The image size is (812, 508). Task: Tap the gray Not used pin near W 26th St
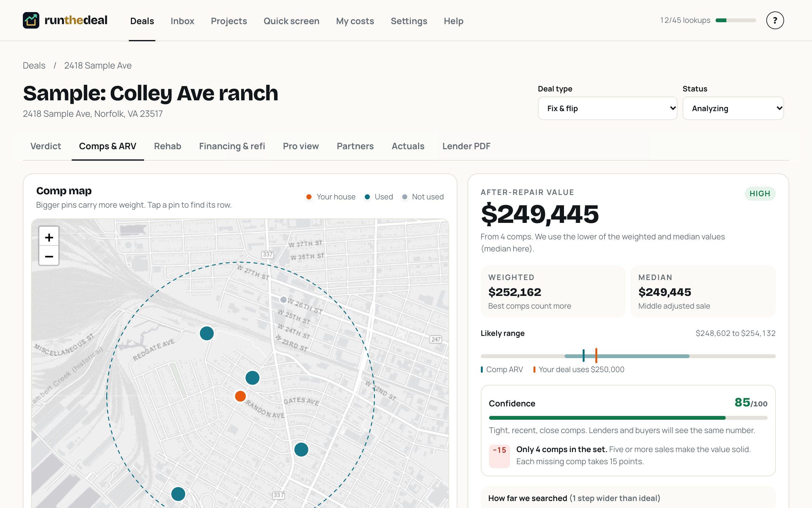pyautogui.click(x=284, y=300)
